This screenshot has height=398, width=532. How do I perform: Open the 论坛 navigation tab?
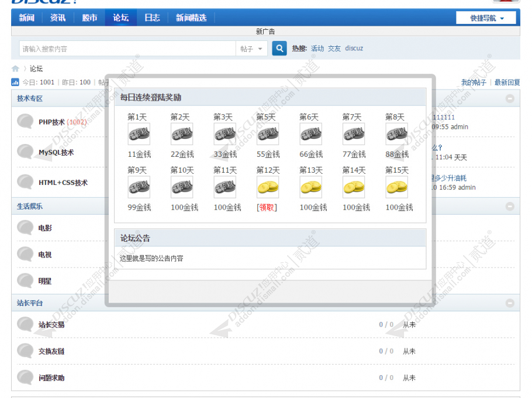coord(121,18)
